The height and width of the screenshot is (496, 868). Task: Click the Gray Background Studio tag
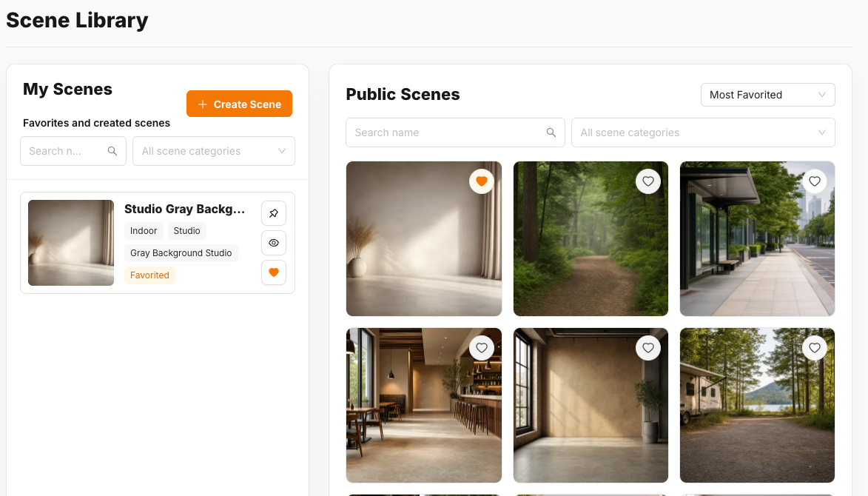(x=181, y=253)
